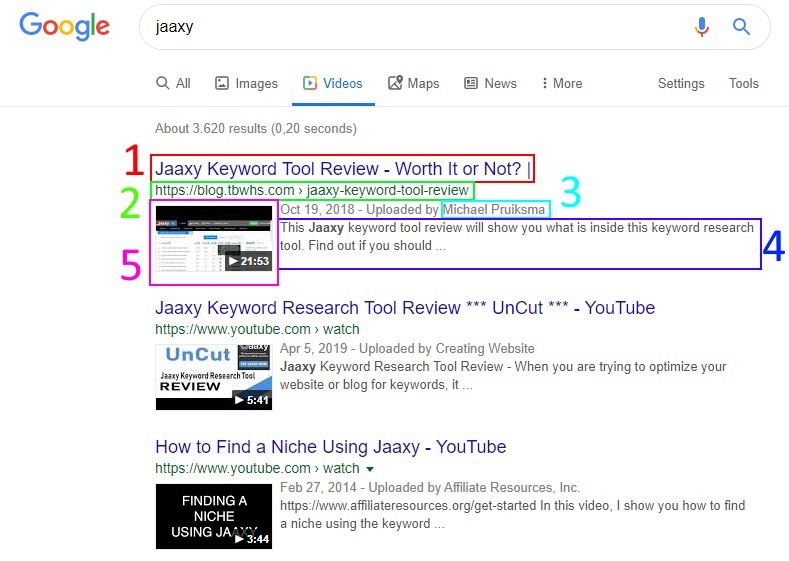
Task: Play the 21:53 Jaaxy review video thumbnail
Action: (x=214, y=238)
